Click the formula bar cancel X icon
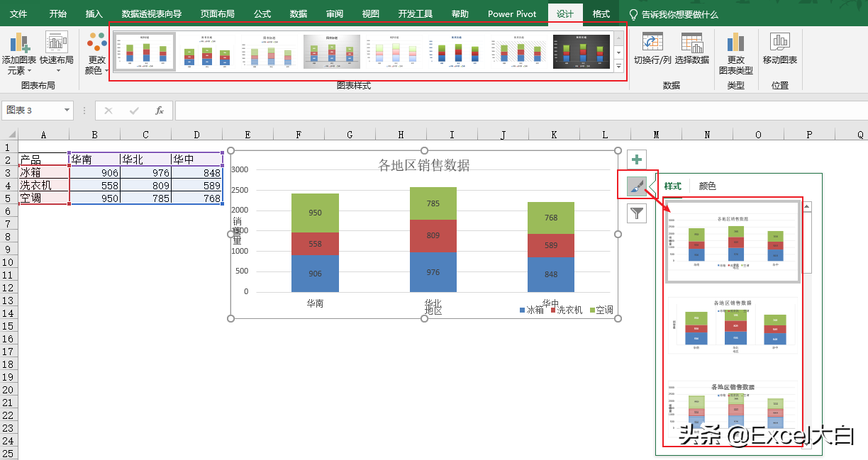 [x=108, y=111]
